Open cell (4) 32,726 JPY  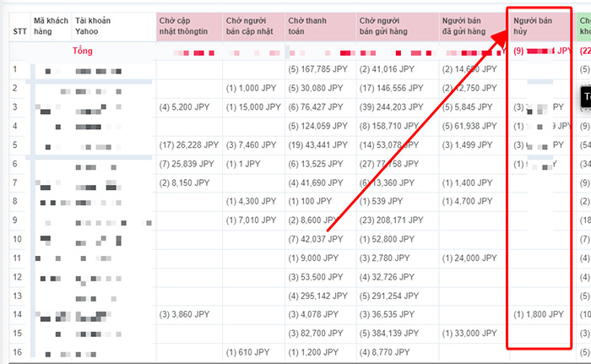coord(387,277)
